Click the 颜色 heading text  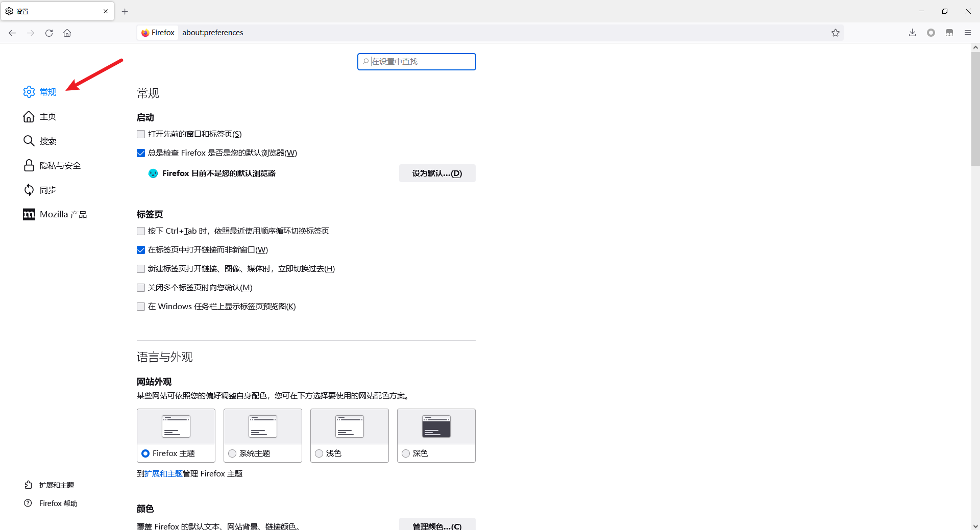[x=145, y=509]
